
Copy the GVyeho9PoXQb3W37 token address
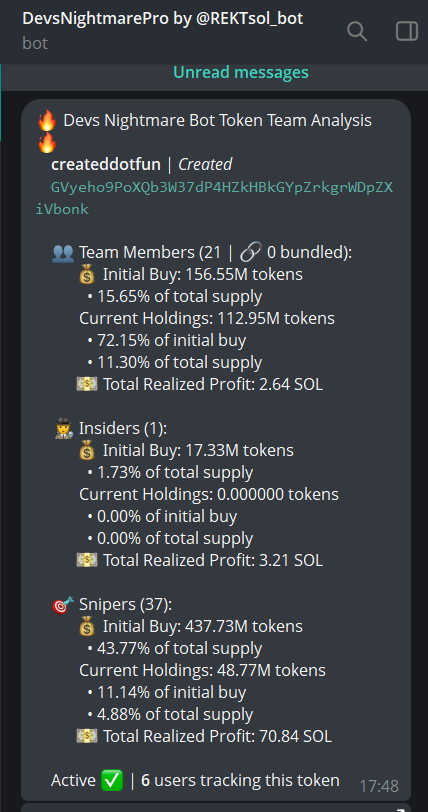coord(214,198)
